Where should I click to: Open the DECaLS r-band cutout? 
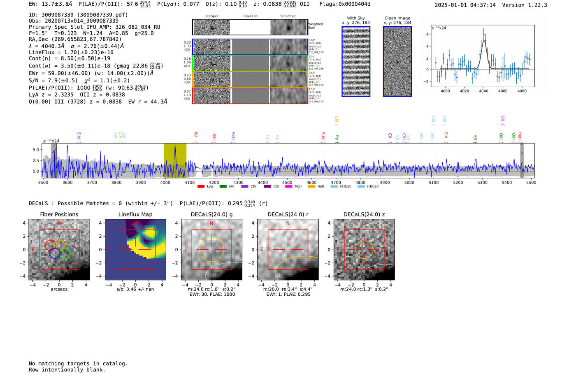(288, 250)
